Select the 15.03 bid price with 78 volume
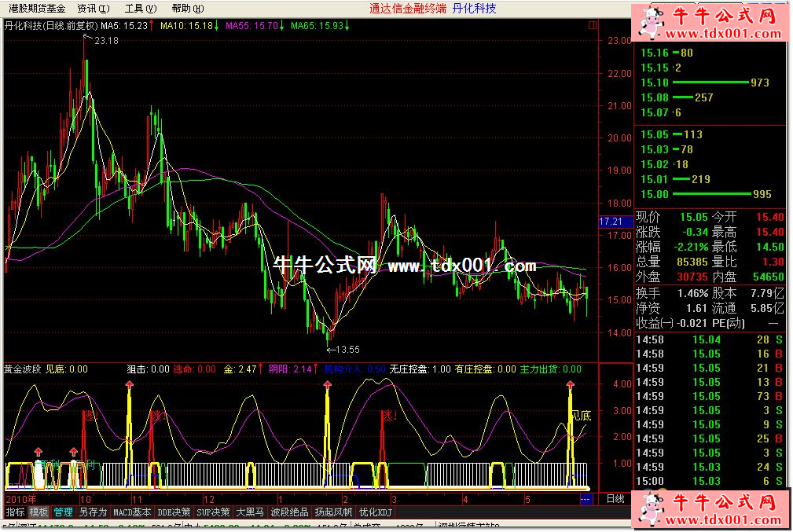Screen dimensions: 793x532 [x=710, y=149]
